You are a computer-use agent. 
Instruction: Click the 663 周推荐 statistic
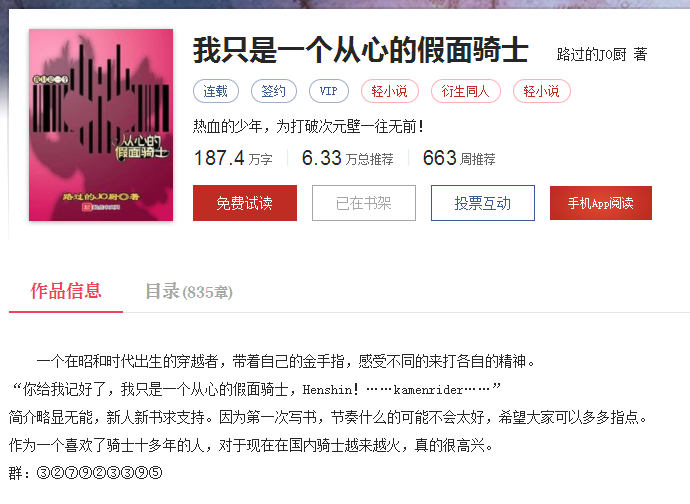pyautogui.click(x=459, y=158)
